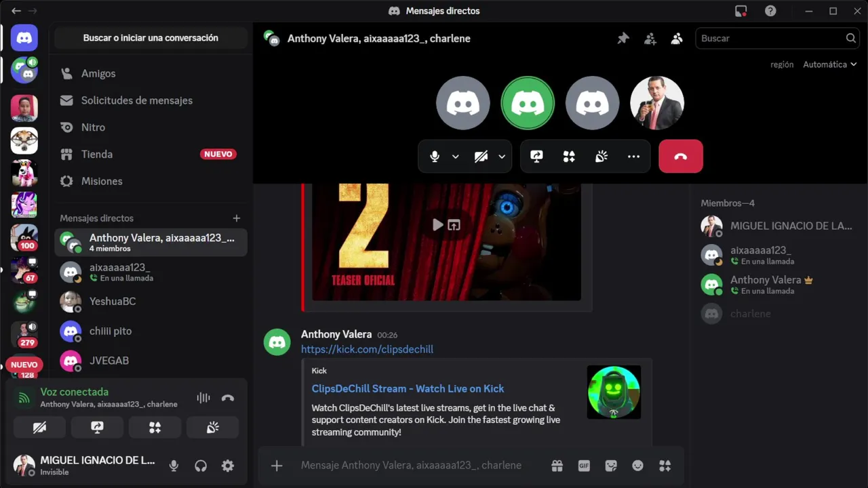Share screen button in voice panel
This screenshot has height=488, width=868.
click(97, 427)
